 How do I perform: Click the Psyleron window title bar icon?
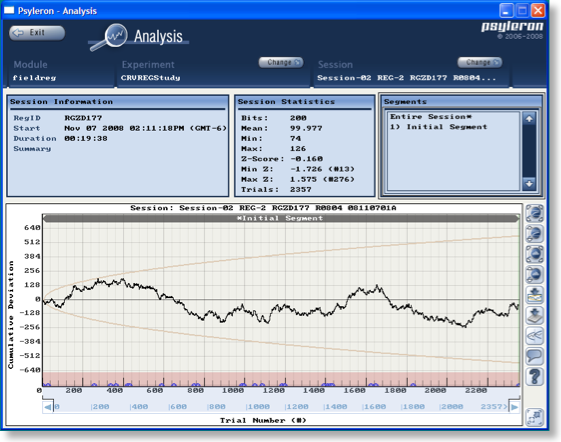9,10
